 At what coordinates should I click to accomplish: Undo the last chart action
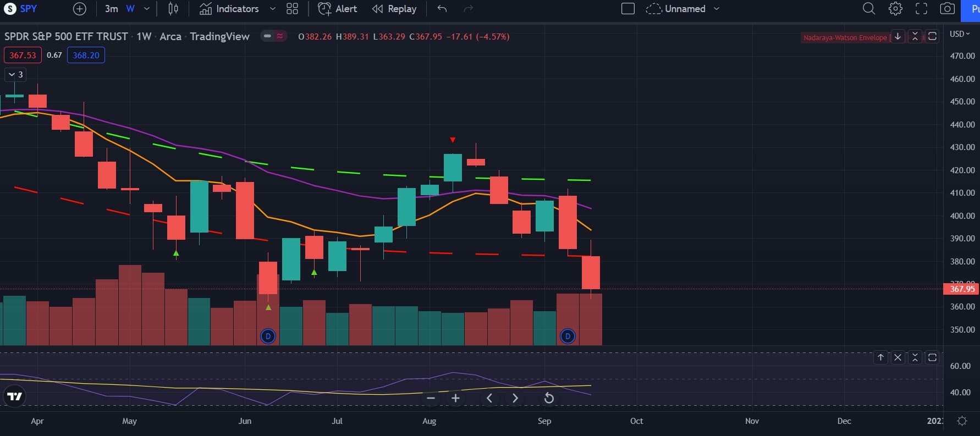[442, 9]
